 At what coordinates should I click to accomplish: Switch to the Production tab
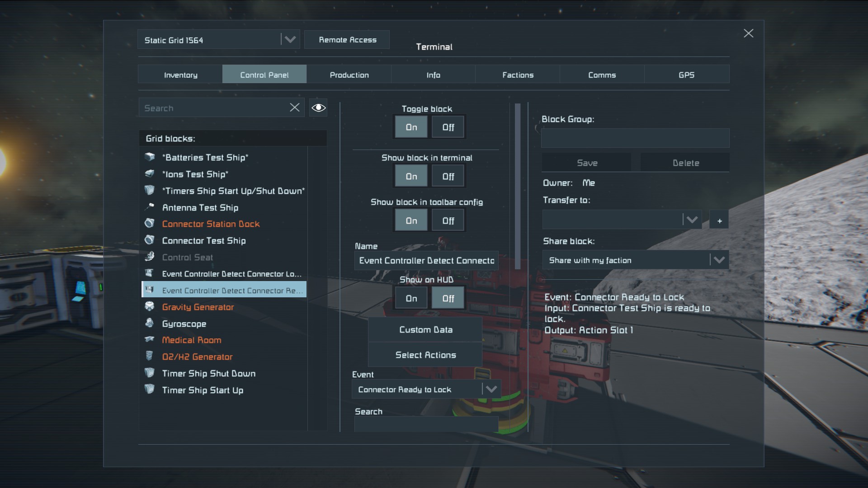pos(349,75)
